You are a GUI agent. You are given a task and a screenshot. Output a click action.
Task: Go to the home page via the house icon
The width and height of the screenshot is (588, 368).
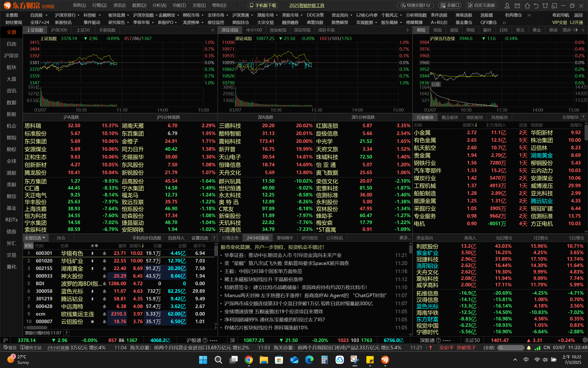[527, 5]
